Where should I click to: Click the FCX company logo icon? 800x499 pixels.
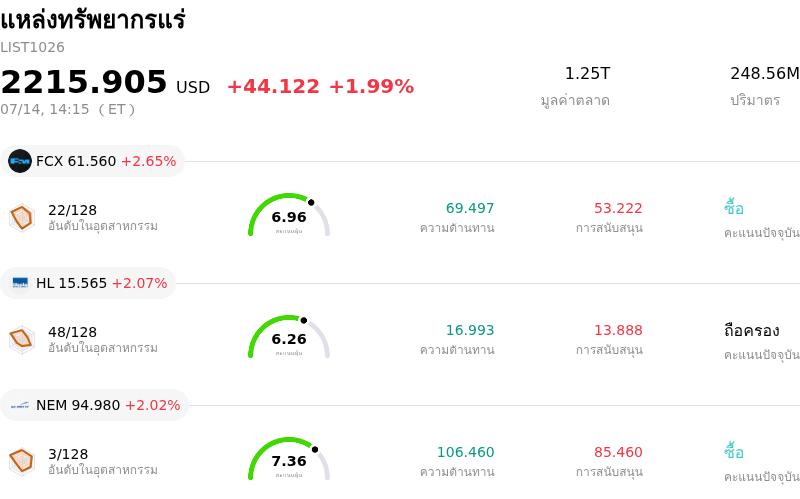pyautogui.click(x=20, y=161)
